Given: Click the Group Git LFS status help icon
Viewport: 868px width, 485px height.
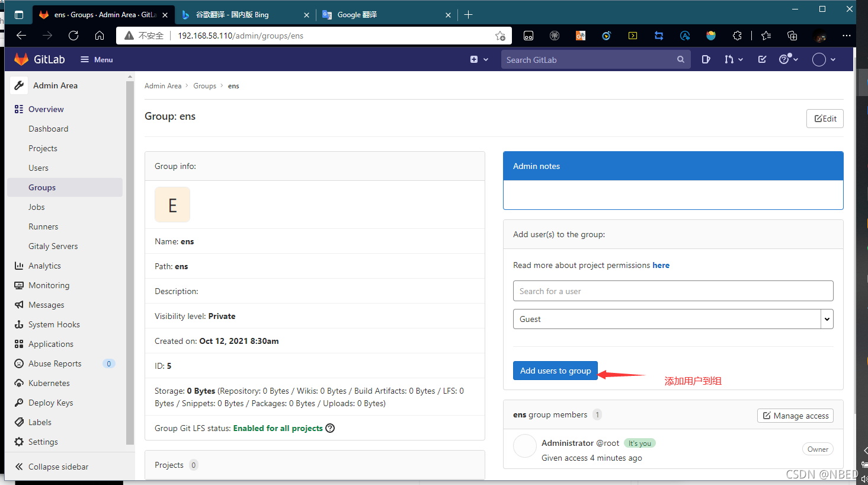Looking at the screenshot, I should coord(330,428).
